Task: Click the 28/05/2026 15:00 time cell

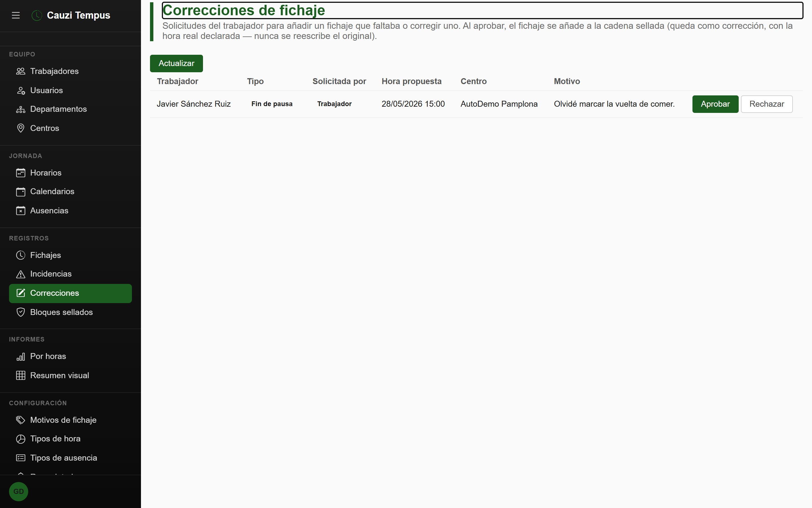Action: (413, 104)
